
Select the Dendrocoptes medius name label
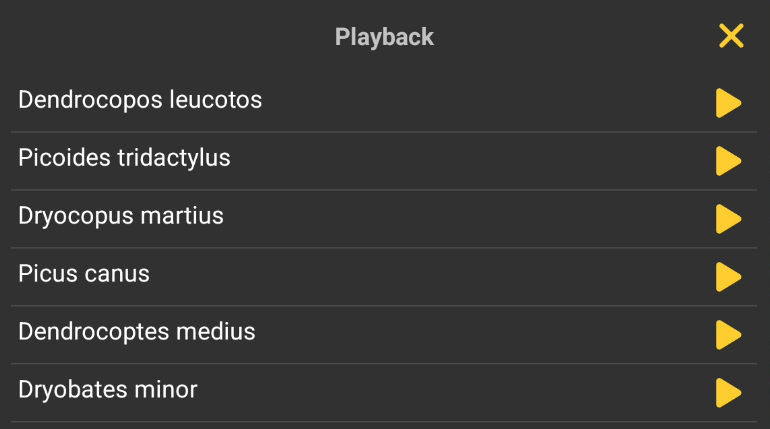pos(137,332)
